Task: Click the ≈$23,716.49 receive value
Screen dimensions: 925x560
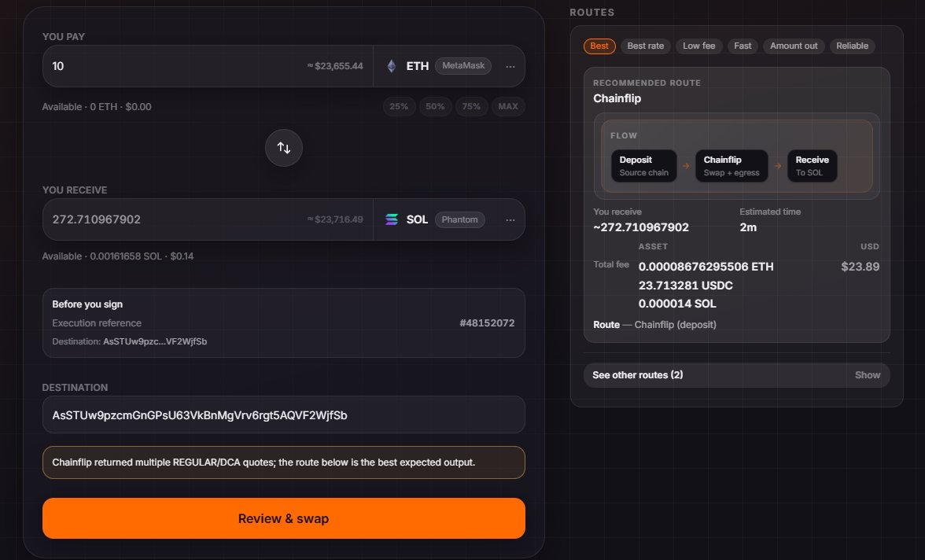Action: [x=335, y=219]
